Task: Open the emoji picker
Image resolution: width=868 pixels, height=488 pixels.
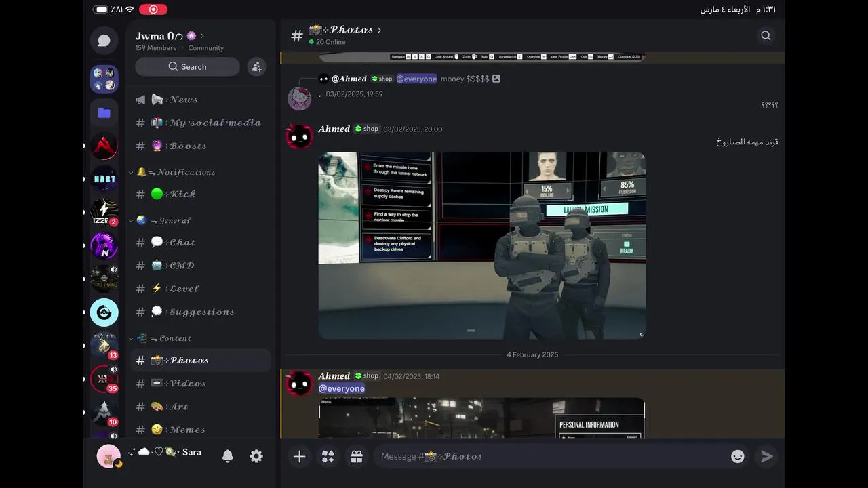Action: click(x=738, y=456)
